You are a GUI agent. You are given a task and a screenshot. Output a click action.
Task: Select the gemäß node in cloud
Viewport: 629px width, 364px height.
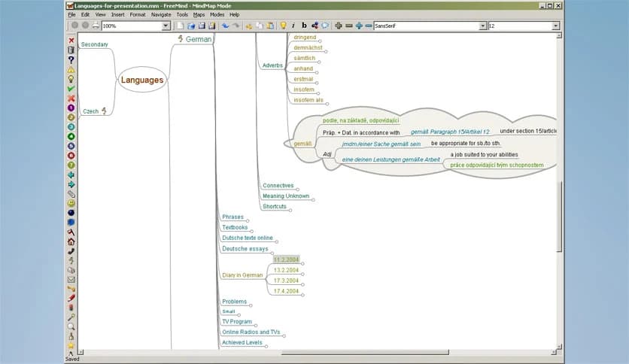(302, 144)
